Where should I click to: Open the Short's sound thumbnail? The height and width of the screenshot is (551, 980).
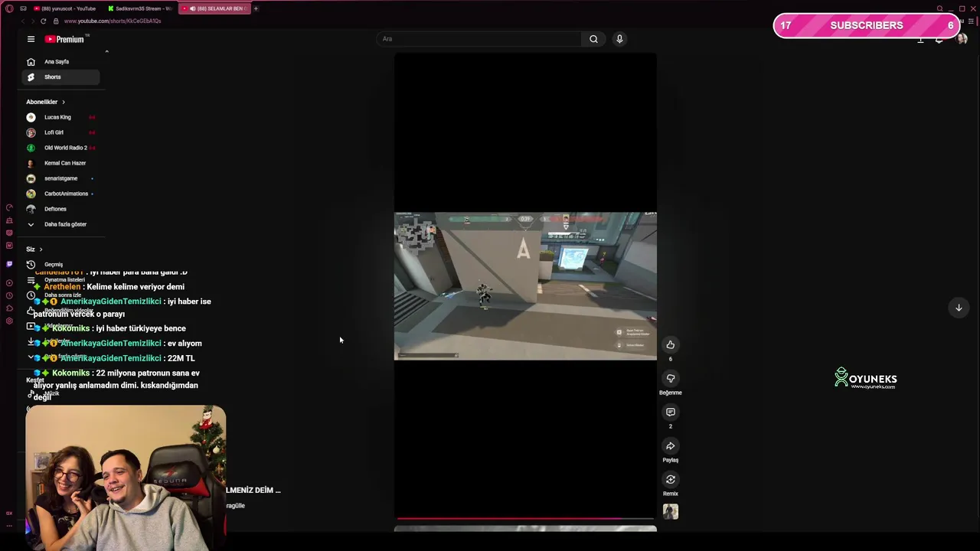670,512
